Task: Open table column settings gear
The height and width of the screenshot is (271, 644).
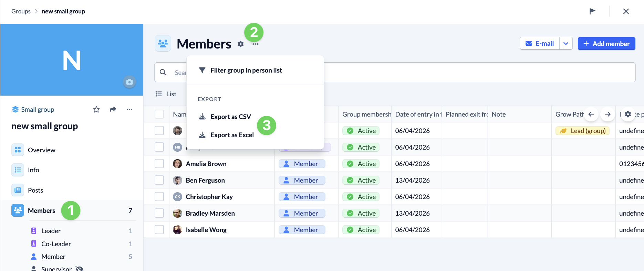Action: (628, 114)
